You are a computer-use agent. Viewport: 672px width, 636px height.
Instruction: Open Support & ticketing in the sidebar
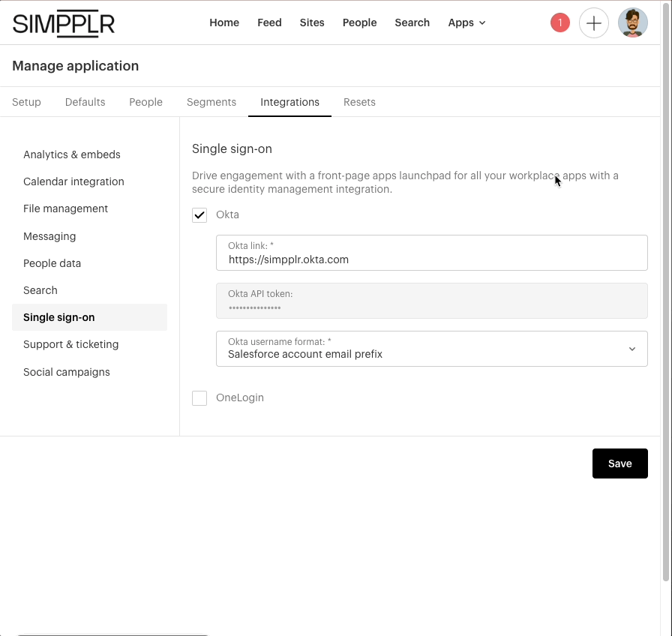pos(70,344)
